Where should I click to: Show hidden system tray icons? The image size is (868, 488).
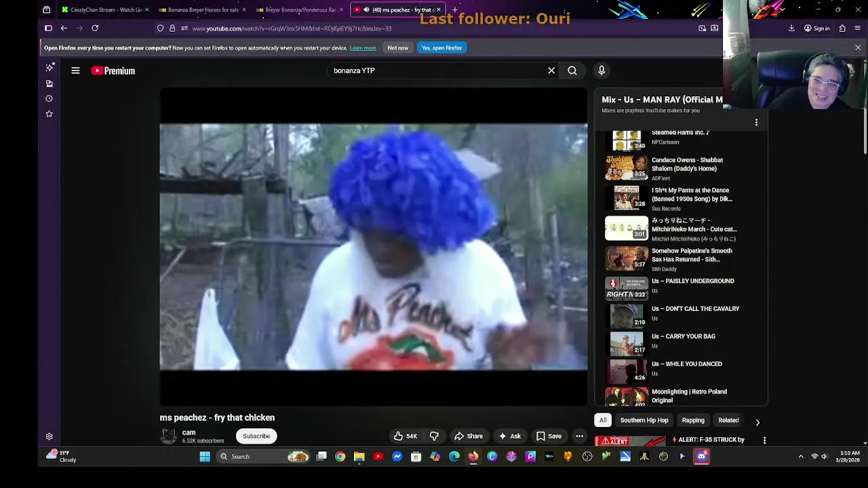tap(801, 456)
